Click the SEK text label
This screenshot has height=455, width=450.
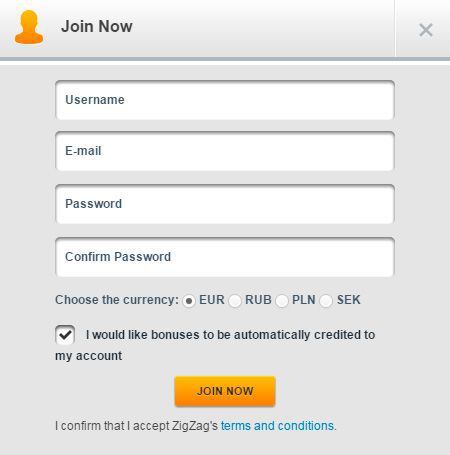pos(349,300)
